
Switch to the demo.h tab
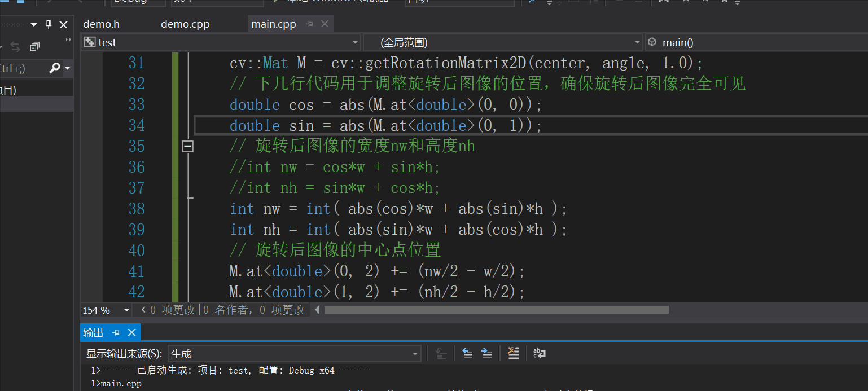click(x=101, y=24)
